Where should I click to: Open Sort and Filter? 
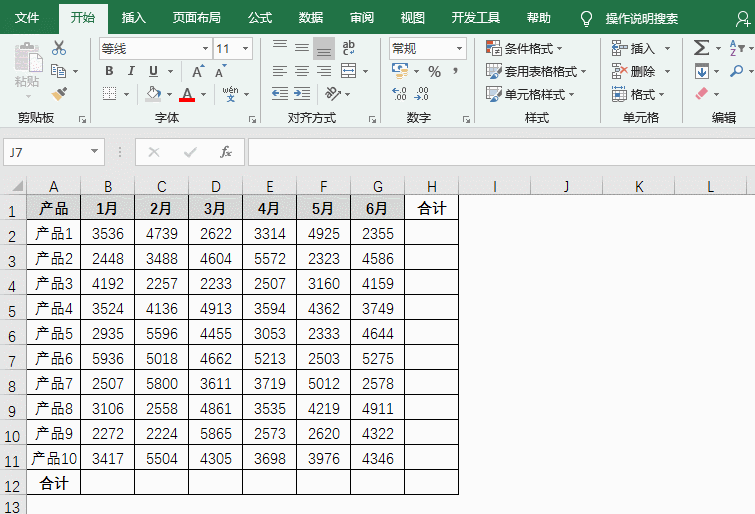pyautogui.click(x=737, y=48)
